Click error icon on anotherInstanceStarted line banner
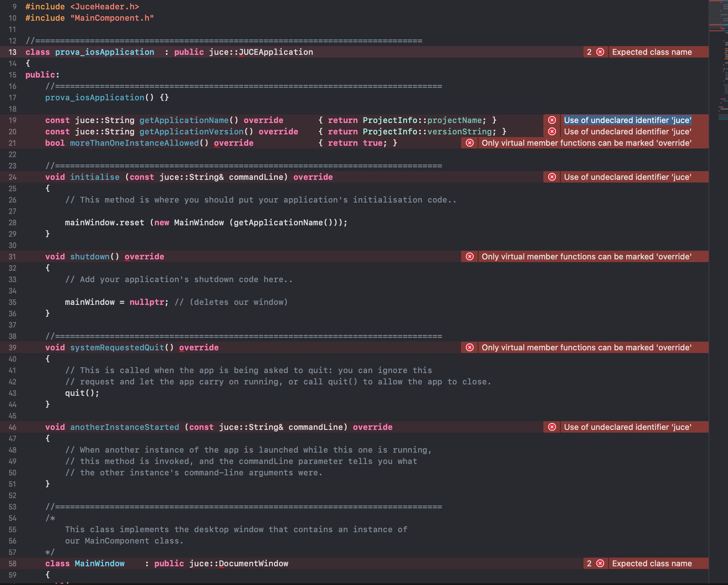The image size is (728, 585). pos(552,427)
